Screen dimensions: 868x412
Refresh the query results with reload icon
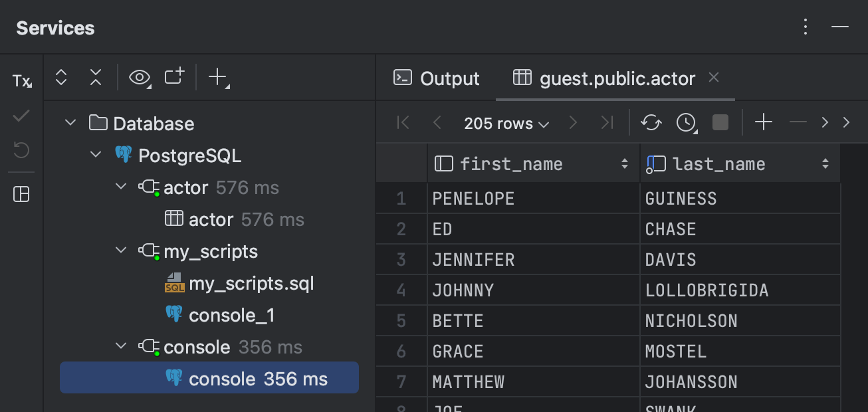click(651, 122)
